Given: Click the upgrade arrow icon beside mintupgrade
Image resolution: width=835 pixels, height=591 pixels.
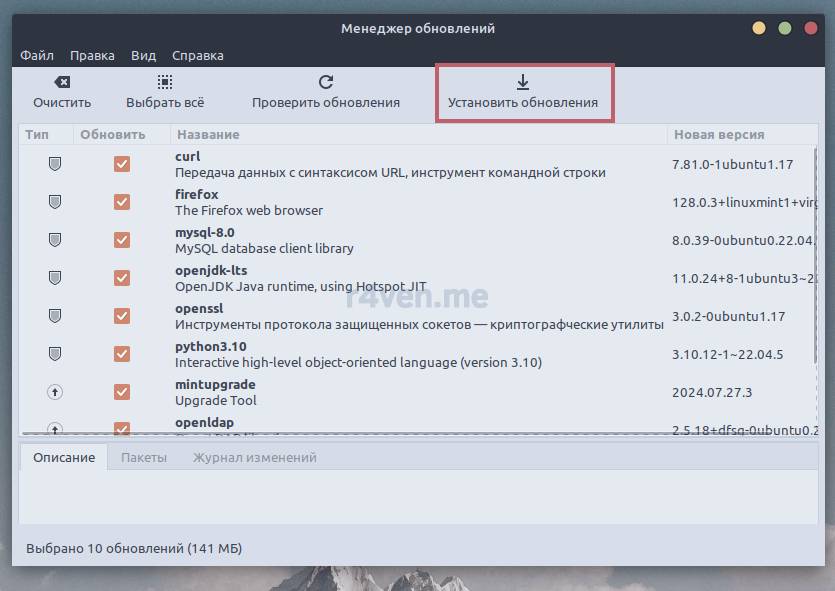Looking at the screenshot, I should 55,392.
